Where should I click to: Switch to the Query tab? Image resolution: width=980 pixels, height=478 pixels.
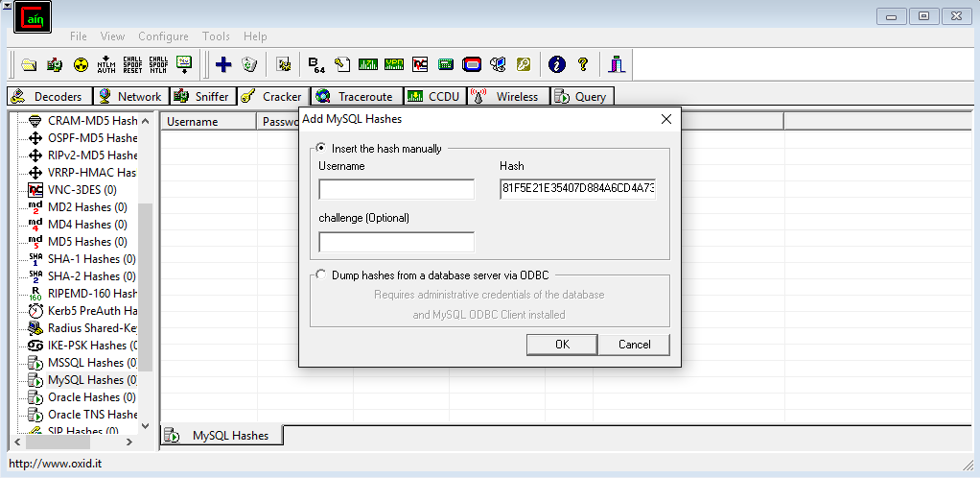pos(582,96)
